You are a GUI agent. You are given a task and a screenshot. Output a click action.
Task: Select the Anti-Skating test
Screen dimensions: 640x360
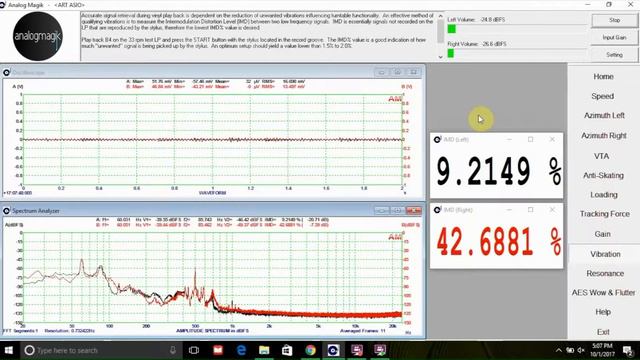click(x=603, y=176)
